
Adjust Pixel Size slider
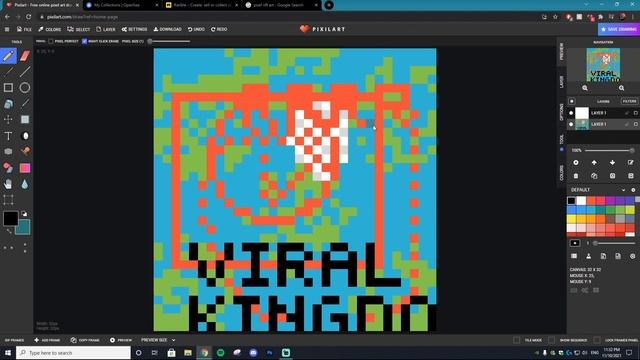[x=169, y=41]
